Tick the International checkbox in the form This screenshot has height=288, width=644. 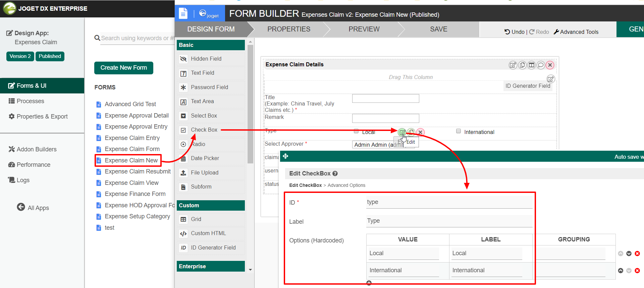click(459, 131)
